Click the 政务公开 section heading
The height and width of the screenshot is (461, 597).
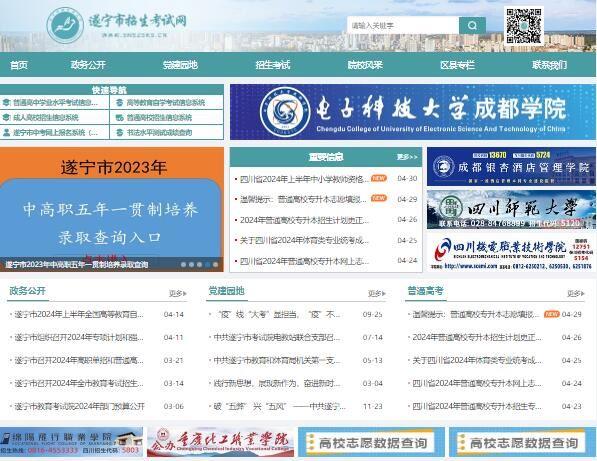tap(27, 291)
